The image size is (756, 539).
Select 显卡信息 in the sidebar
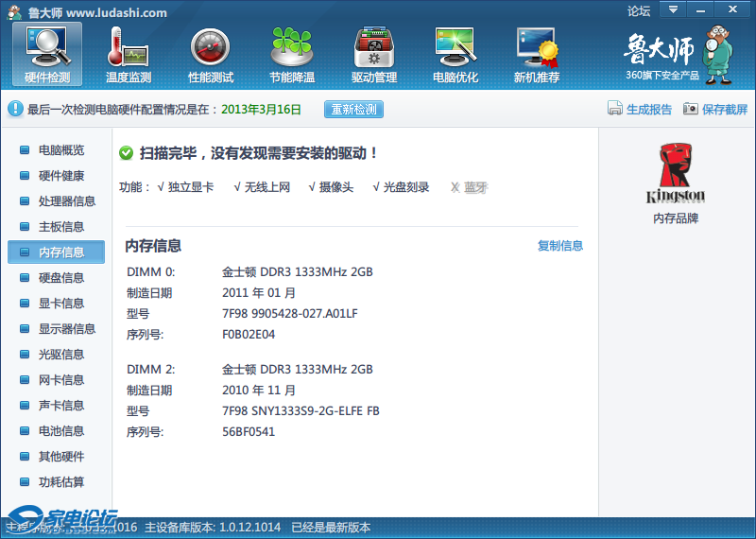(x=60, y=304)
